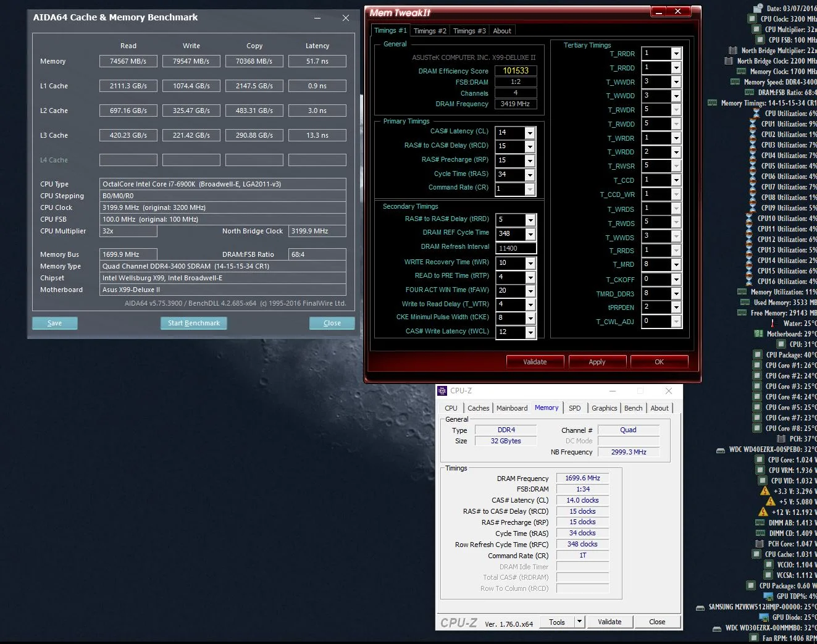Screen dimensions: 817x644
Task: Click the hourglass icon beside CPU1 Utilization
Action: pos(753,124)
